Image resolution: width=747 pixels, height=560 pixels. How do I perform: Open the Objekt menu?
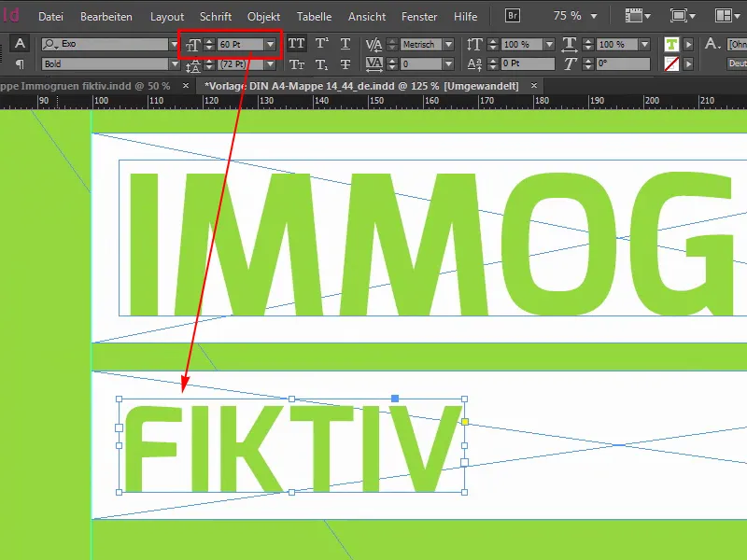click(263, 17)
